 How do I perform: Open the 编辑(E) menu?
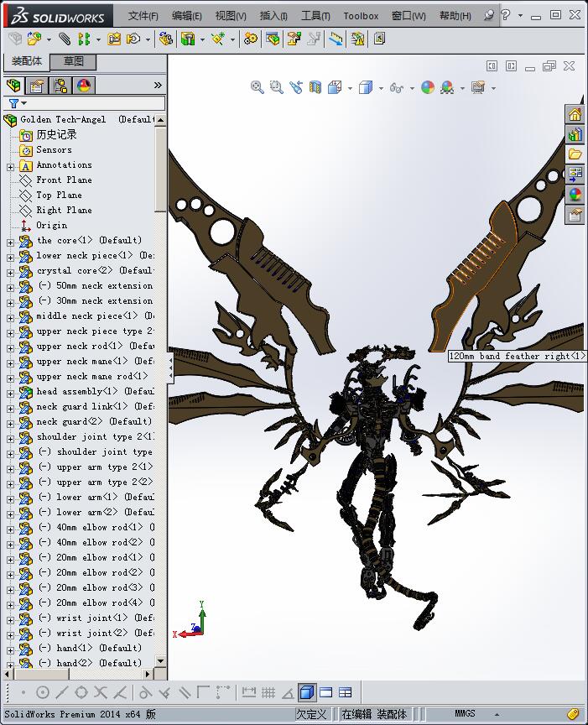pos(187,16)
